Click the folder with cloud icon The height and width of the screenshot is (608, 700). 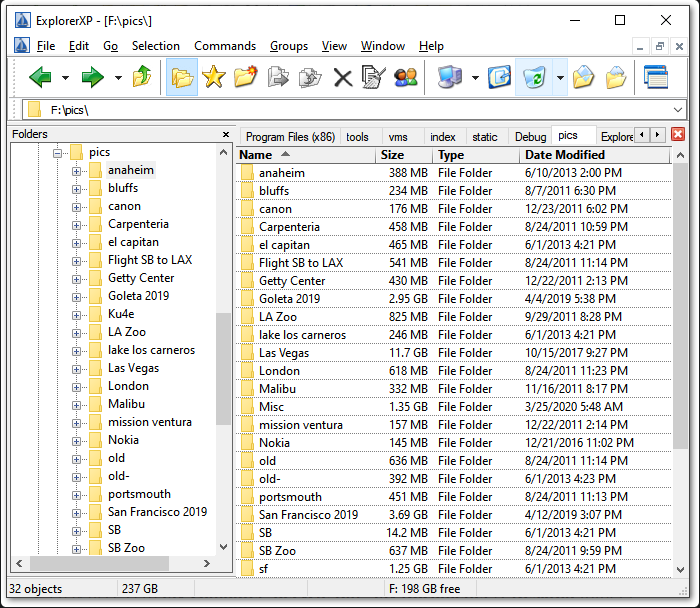point(616,77)
